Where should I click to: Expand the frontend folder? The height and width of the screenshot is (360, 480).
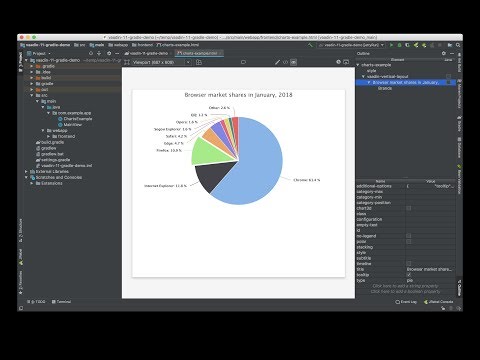pos(49,136)
